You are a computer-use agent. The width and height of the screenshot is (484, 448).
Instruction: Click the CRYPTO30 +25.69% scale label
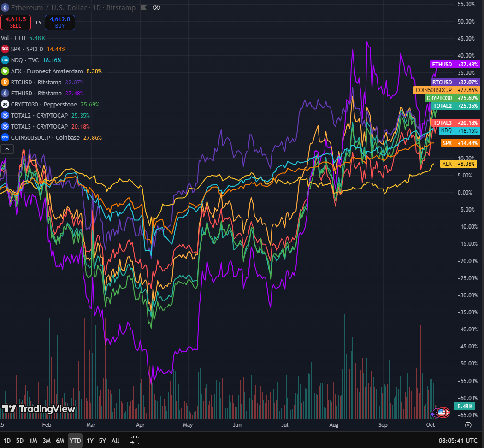point(453,98)
